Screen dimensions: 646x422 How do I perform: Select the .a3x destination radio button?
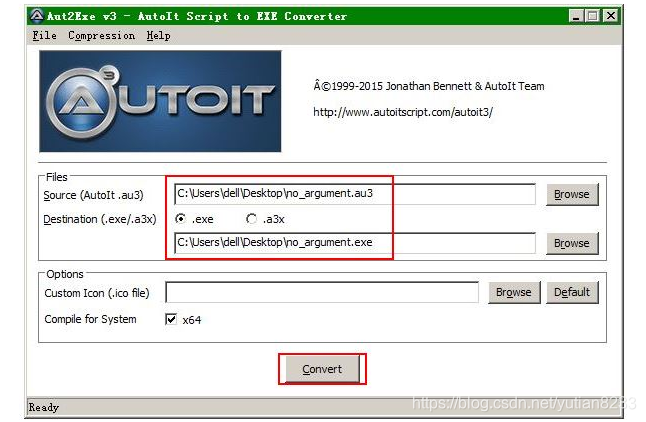coord(251,218)
